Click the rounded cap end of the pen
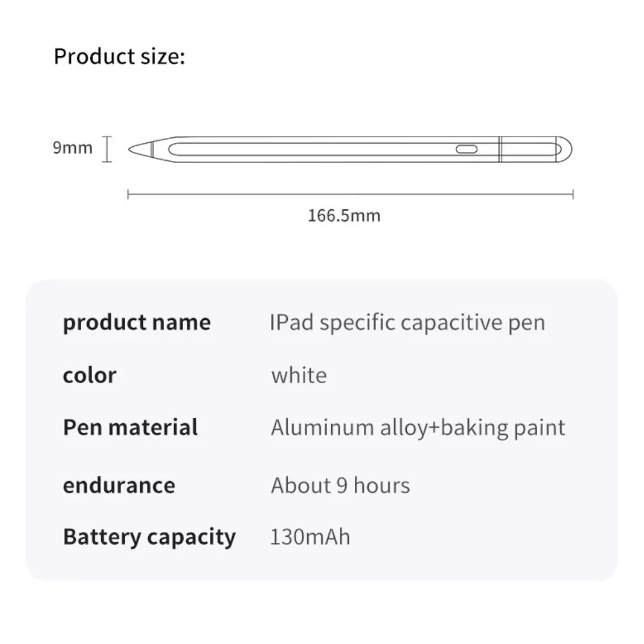 point(564,149)
